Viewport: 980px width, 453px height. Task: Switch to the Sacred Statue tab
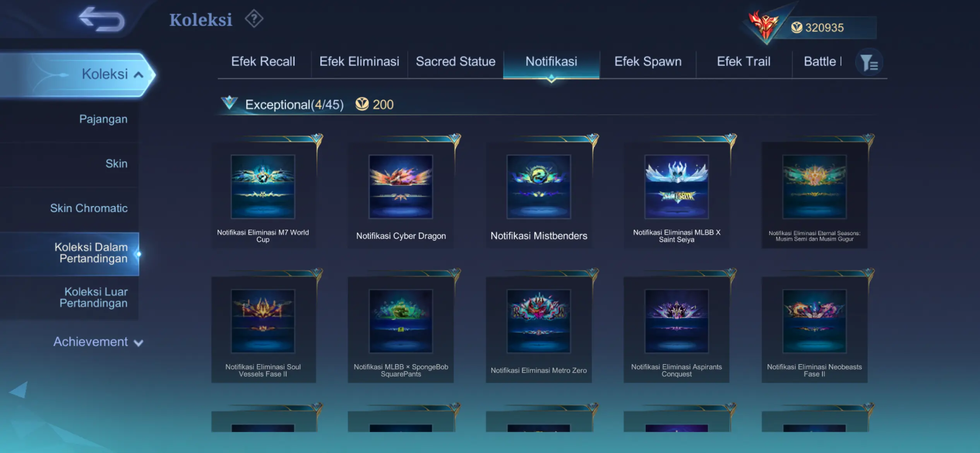coord(456,62)
